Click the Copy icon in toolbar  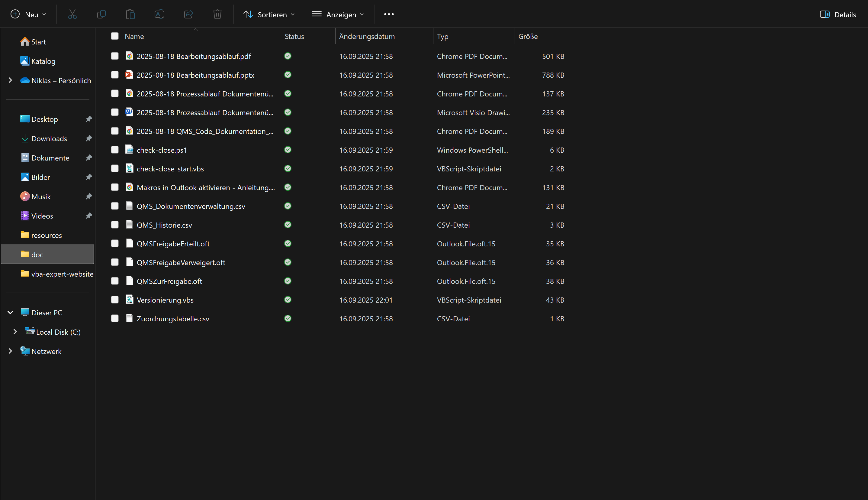click(x=101, y=15)
